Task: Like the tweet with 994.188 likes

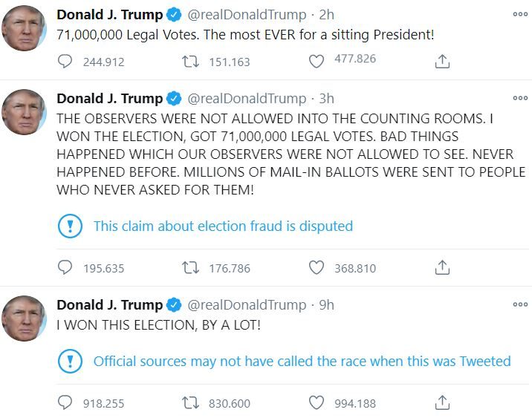Action: (x=317, y=403)
